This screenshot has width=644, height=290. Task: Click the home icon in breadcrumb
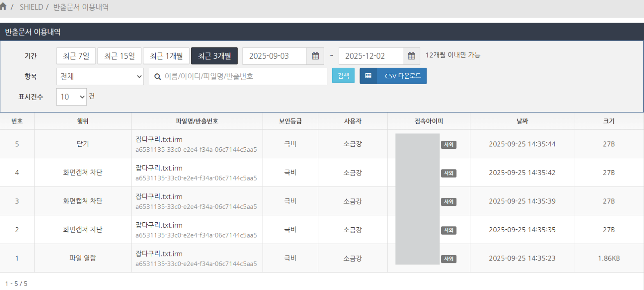coord(3,7)
